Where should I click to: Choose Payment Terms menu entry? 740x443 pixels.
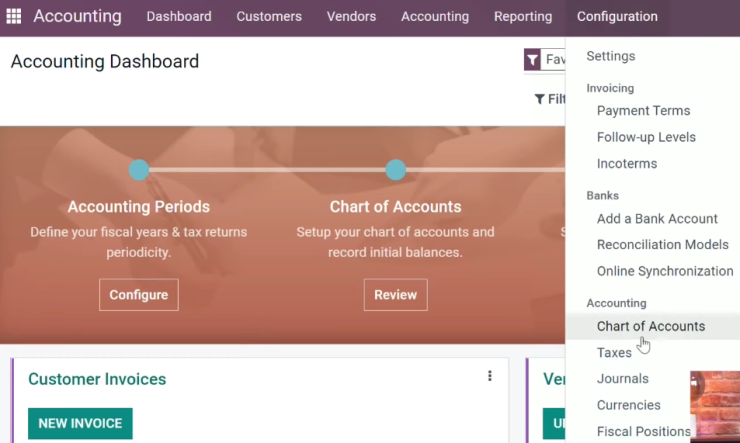pos(643,110)
